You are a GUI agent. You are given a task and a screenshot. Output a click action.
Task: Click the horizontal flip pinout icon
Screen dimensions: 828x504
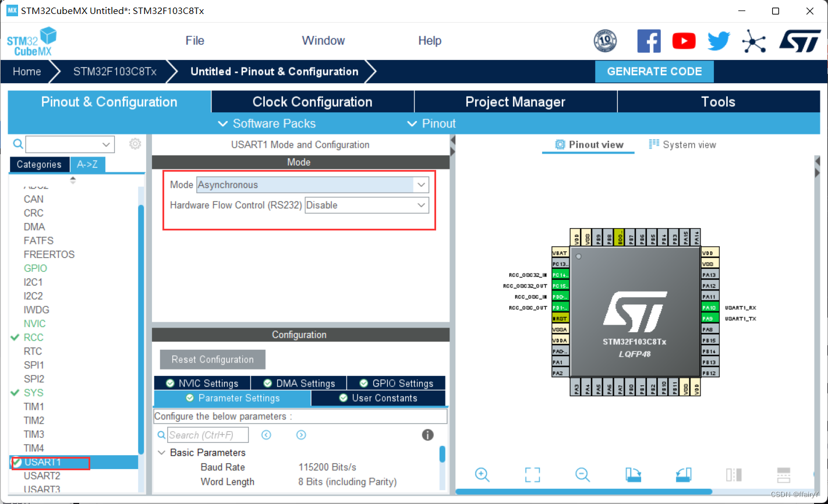pos(734,474)
